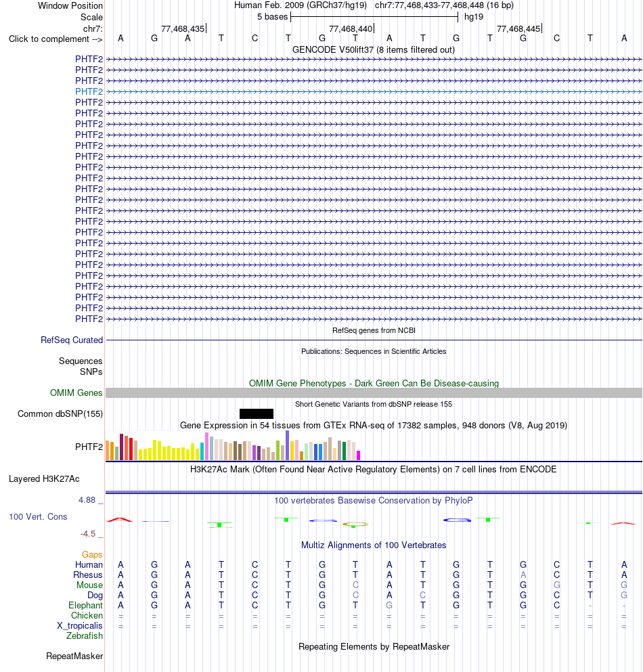The height and width of the screenshot is (672, 643).
Task: Open '100 vertebrates Basewise Conservation by PhyloP' title
Action: coord(374,500)
